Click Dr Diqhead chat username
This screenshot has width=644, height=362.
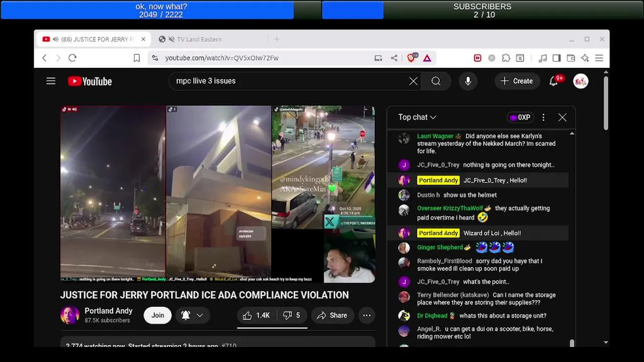coord(432,316)
